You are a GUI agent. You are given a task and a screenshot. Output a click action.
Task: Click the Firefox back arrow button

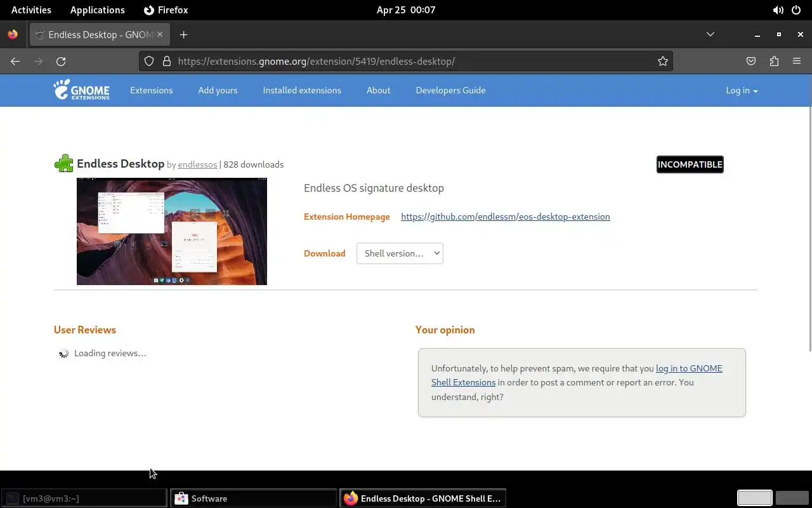click(15, 61)
